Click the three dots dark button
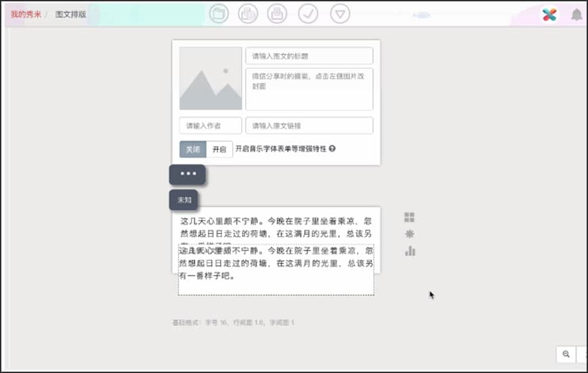The width and height of the screenshot is (588, 373). (x=188, y=175)
